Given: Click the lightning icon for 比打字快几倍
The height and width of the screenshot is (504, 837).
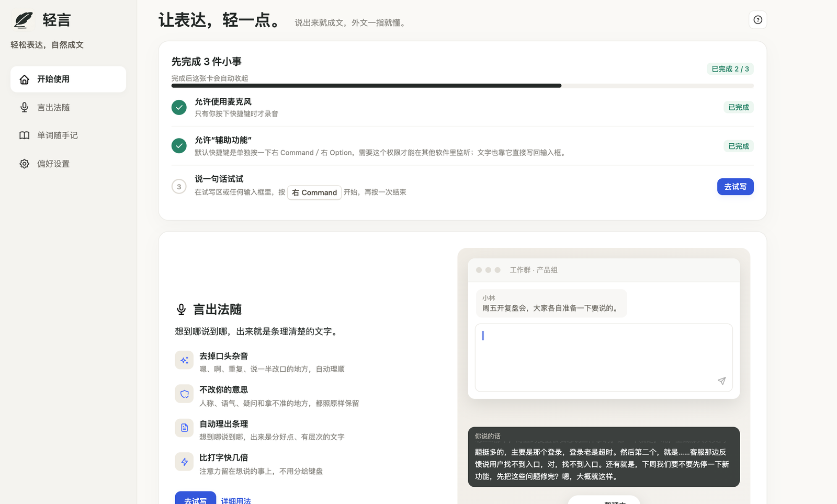Looking at the screenshot, I should point(184,462).
